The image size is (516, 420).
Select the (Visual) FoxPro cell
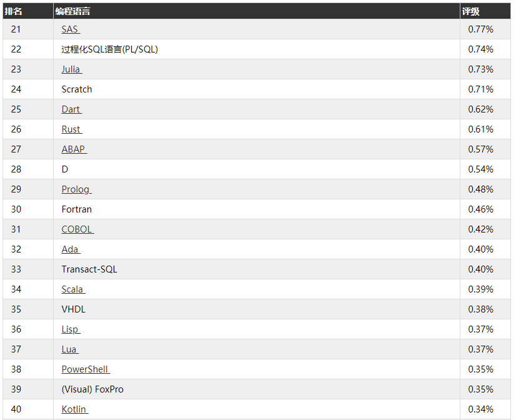coord(92,389)
